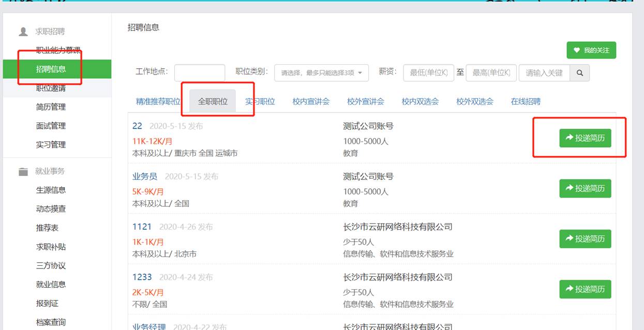Screen dimensions: 644x330
Task: Click the minimum salary 最低 field
Action: pos(428,73)
